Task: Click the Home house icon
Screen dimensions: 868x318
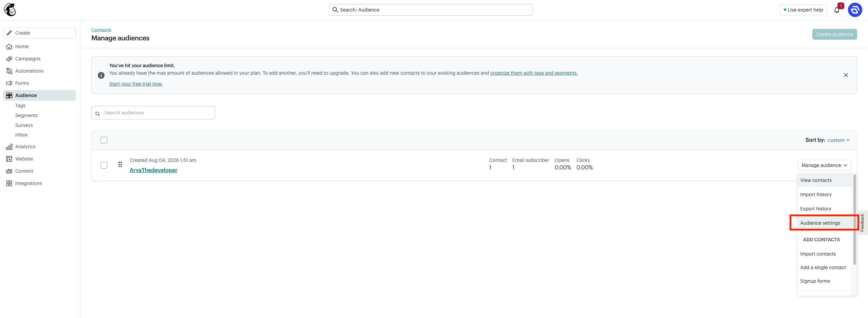Action: point(9,46)
